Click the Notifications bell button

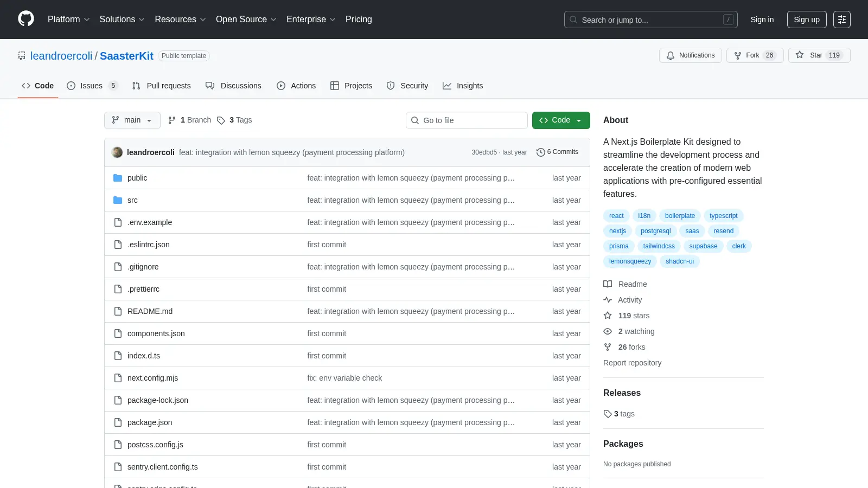coord(691,55)
